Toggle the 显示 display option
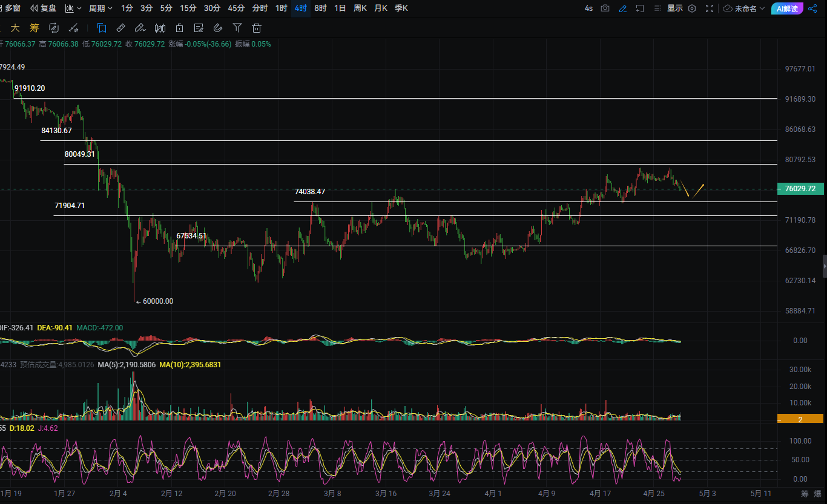 click(674, 8)
